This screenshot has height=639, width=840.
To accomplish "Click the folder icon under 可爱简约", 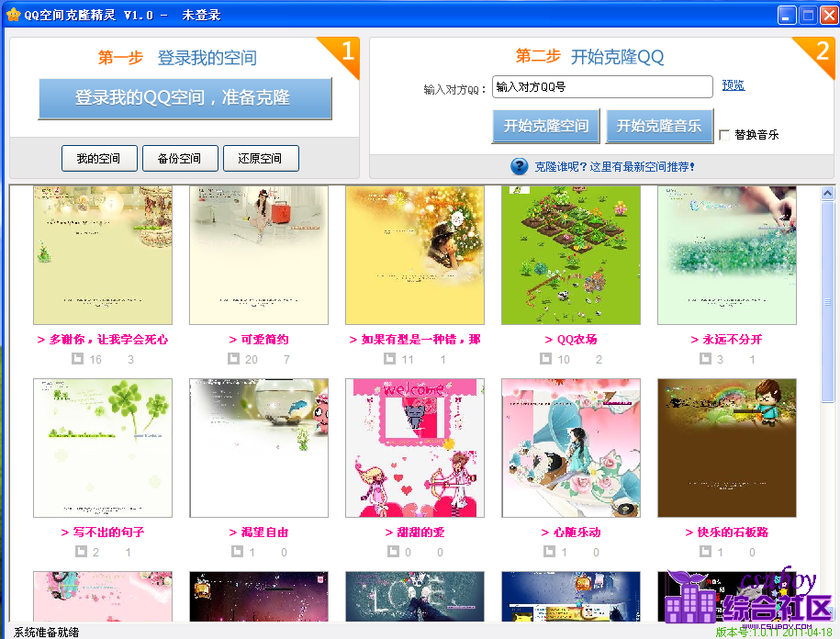I will [234, 359].
